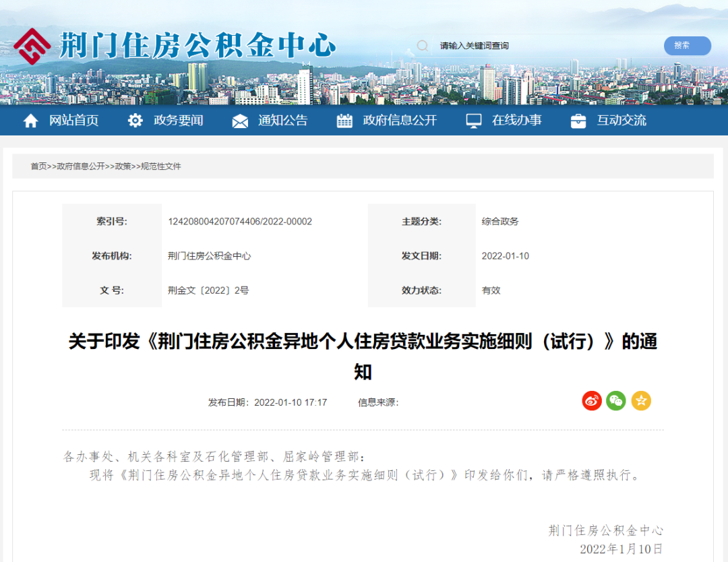Click document number 荆金文〔2022〕2号

coord(208,290)
